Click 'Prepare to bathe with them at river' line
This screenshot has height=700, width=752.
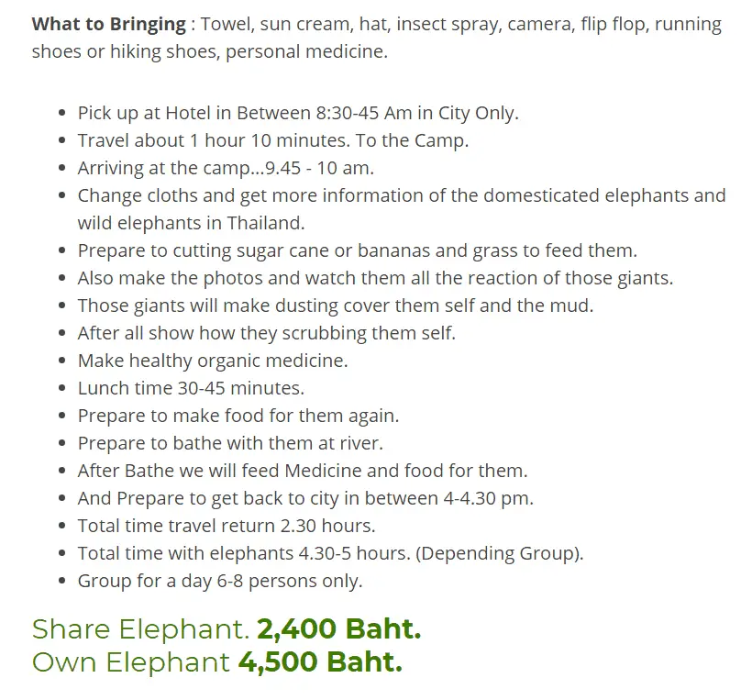pyautogui.click(x=230, y=443)
